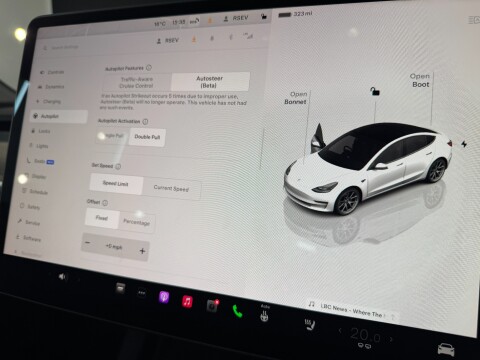Tap the padlock unlock icon above car
This screenshot has height=360, width=480.
point(375,91)
